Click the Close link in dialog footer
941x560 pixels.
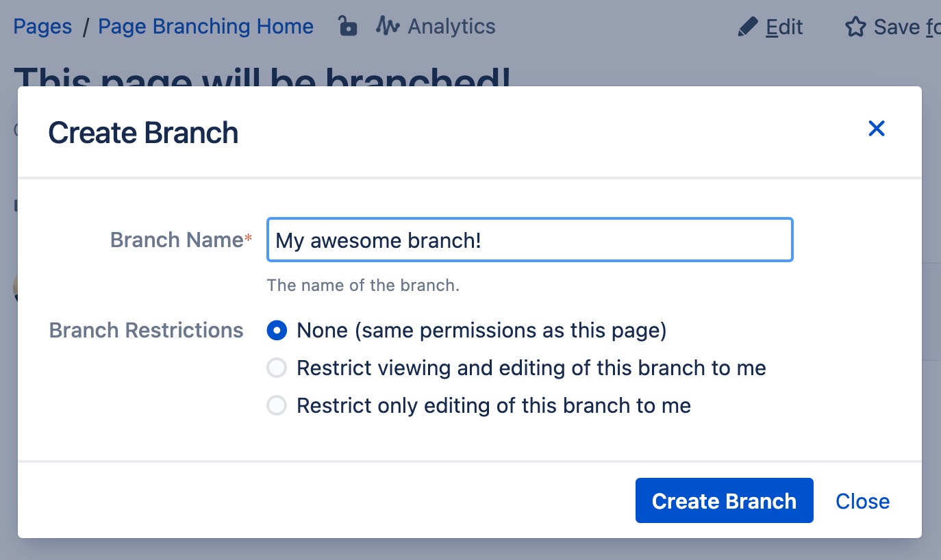[x=862, y=501]
